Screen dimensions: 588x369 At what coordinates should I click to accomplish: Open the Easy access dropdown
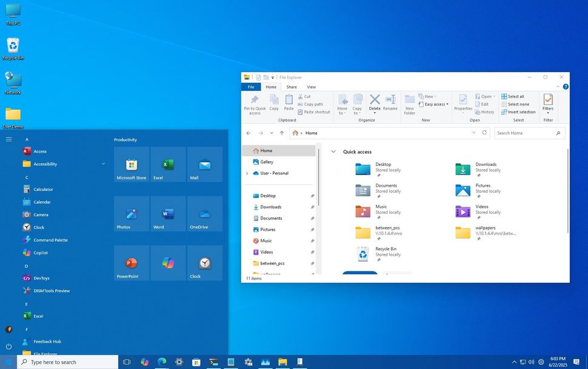(434, 104)
